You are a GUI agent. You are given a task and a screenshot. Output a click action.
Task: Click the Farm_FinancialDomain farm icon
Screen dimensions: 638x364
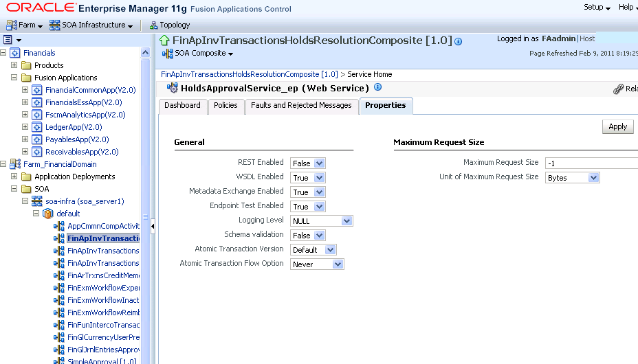[15, 164]
